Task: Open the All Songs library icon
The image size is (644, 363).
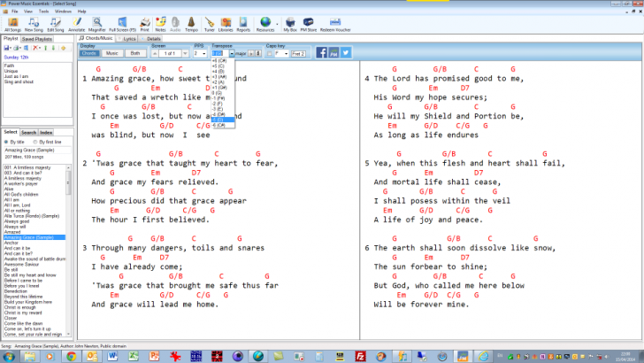Action: (x=12, y=25)
